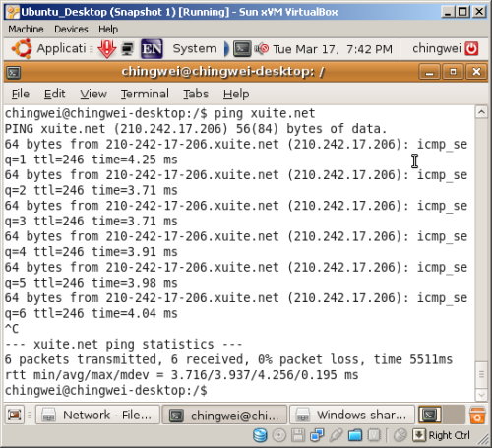This screenshot has width=492, height=448.
Task: Click the 'q=6 ttl=246 time=4.04 ms' line
Action: (92, 313)
